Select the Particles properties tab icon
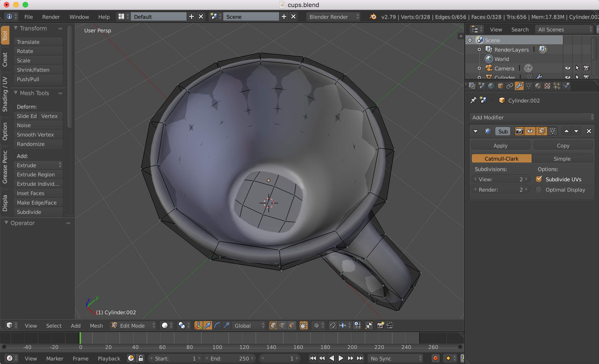This screenshot has width=599, height=364. [557, 86]
